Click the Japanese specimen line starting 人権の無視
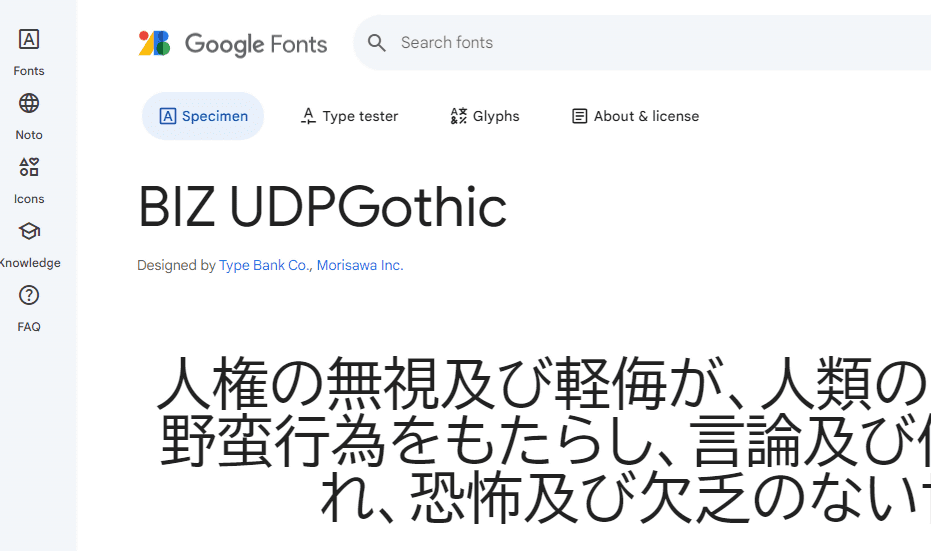Viewport: 931px width, 551px height. (543, 384)
